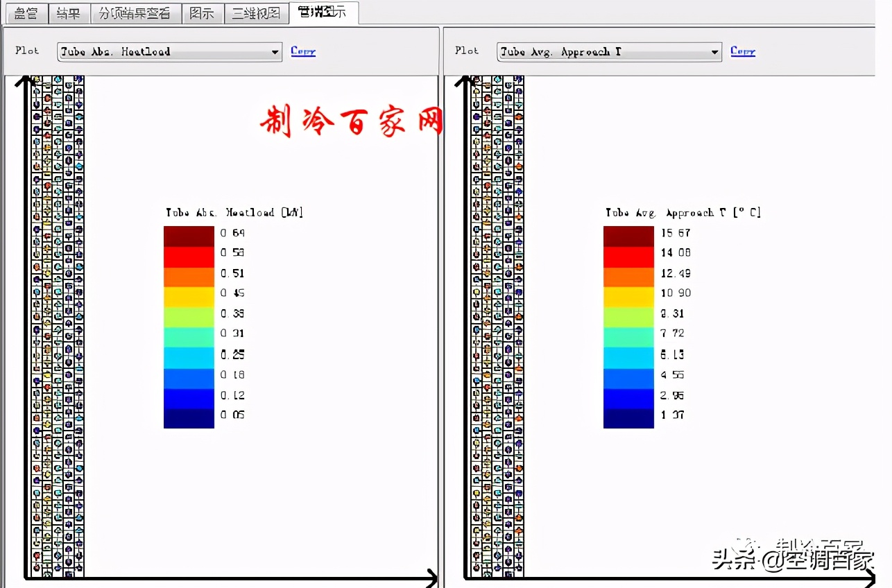
Task: Pick the light blue 4.55 approach swatch
Action: [x=628, y=377]
